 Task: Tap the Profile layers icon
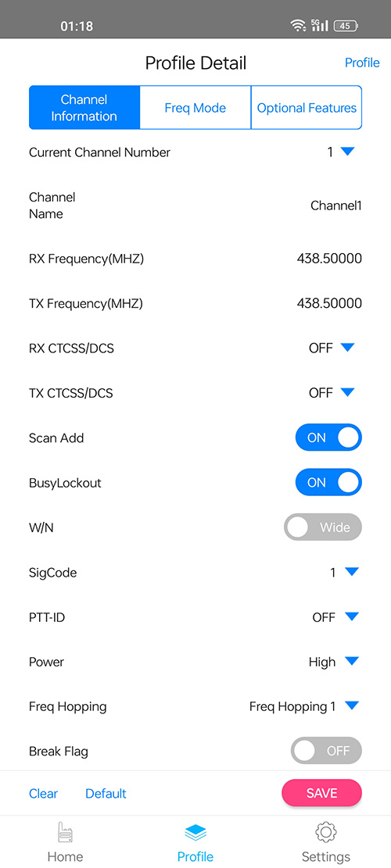[195, 832]
